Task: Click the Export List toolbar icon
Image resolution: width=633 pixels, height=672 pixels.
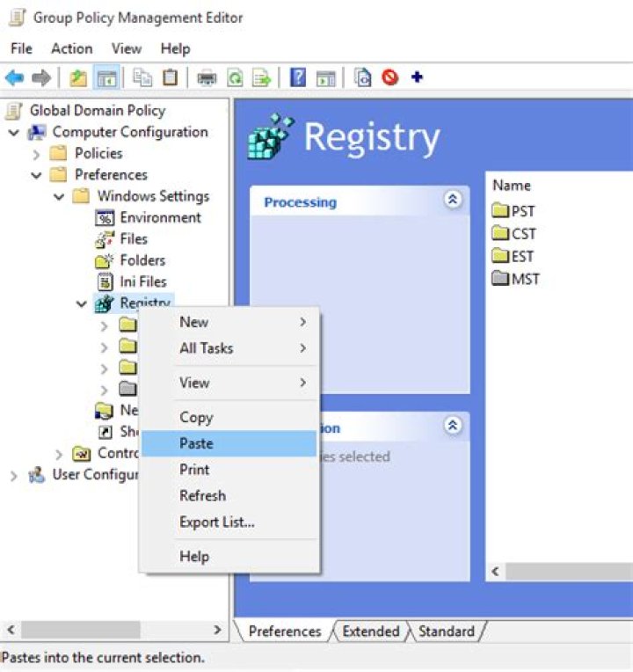Action: pos(262,78)
